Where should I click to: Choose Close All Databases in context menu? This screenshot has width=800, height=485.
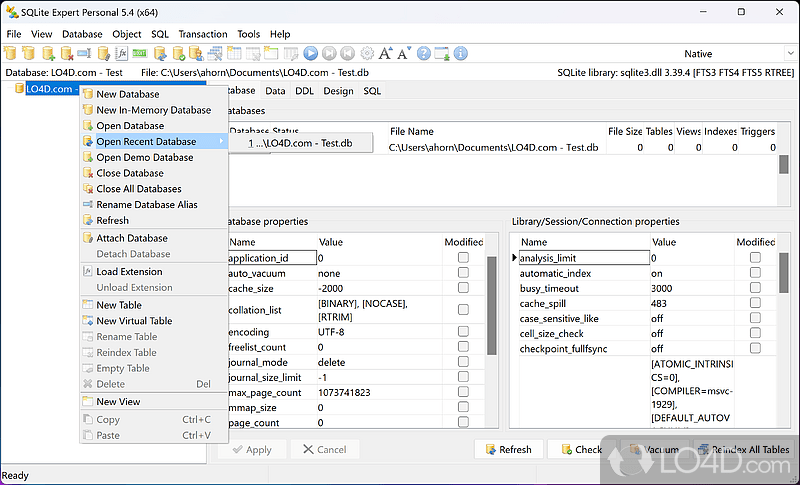coord(154,189)
